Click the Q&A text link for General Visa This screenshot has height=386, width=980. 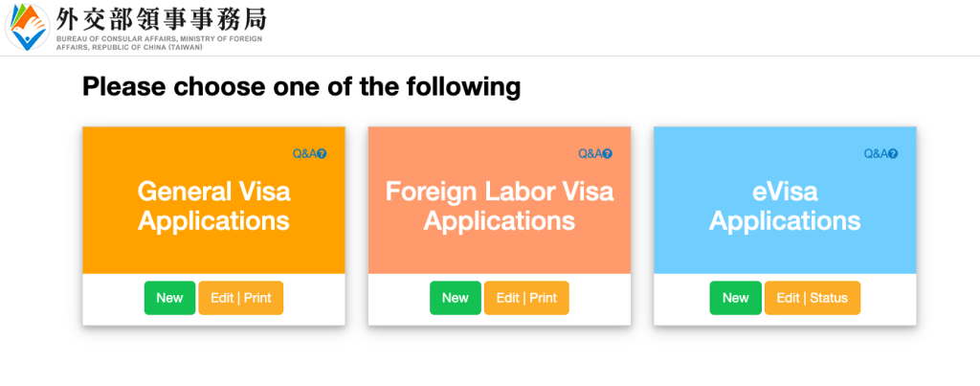pyautogui.click(x=304, y=154)
